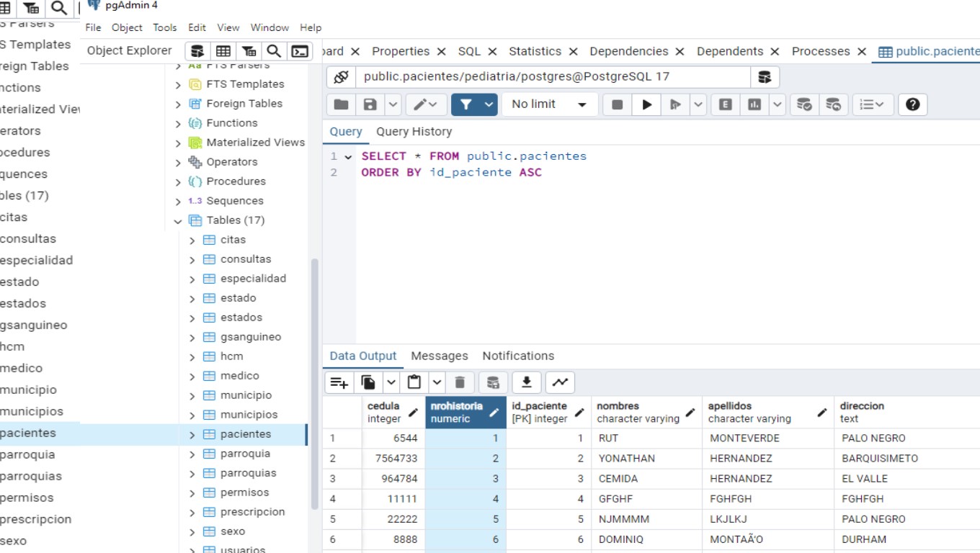Click the edit pencil in the cedula column header

[x=413, y=413]
